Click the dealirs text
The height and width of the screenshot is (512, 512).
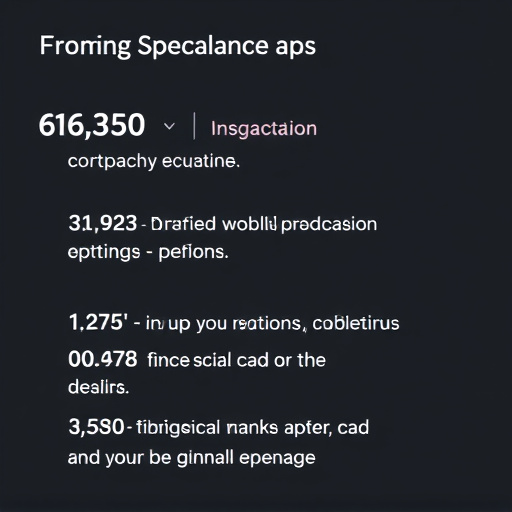(x=98, y=387)
